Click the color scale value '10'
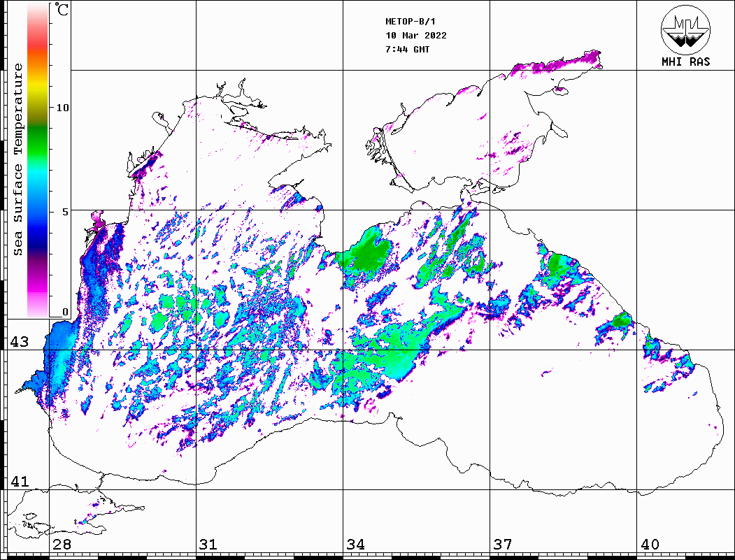The height and width of the screenshot is (560, 735). [62, 108]
